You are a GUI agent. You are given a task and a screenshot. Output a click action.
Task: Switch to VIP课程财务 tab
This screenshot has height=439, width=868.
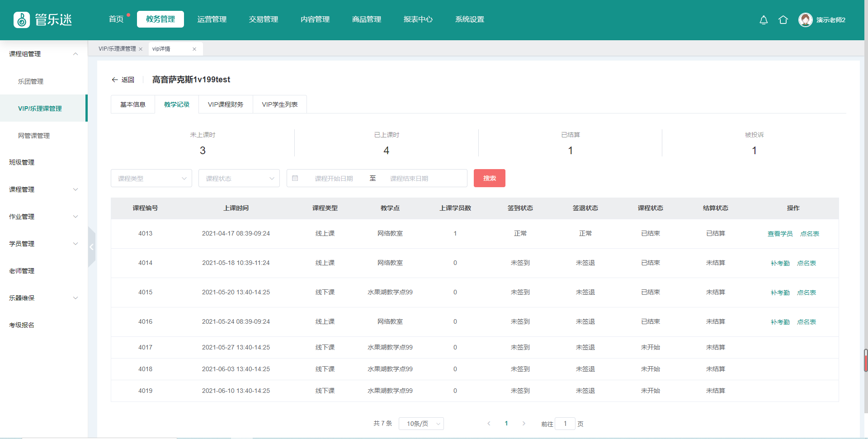click(226, 104)
